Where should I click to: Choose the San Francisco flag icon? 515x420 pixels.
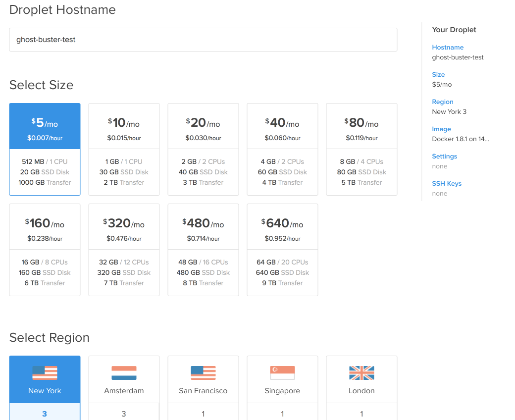[203, 373]
